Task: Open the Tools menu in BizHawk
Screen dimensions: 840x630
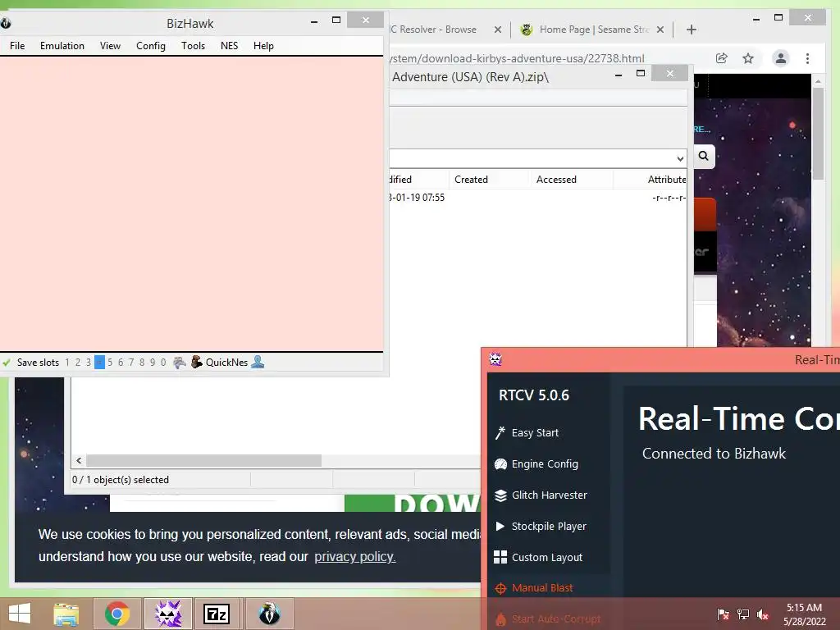Action: pos(193,46)
